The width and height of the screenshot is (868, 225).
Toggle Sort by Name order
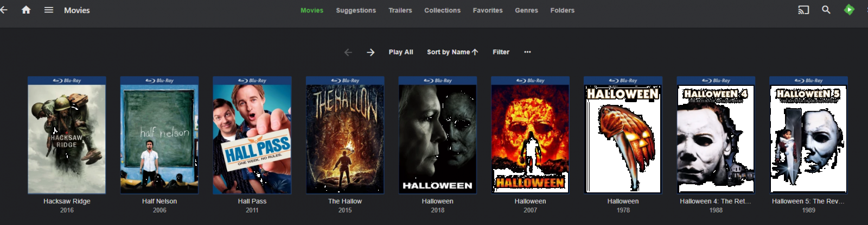(452, 52)
